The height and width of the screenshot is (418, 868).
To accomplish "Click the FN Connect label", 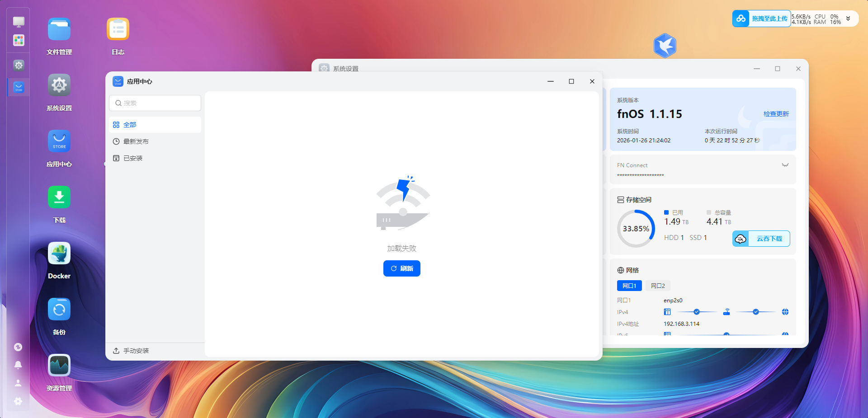I will [x=632, y=165].
